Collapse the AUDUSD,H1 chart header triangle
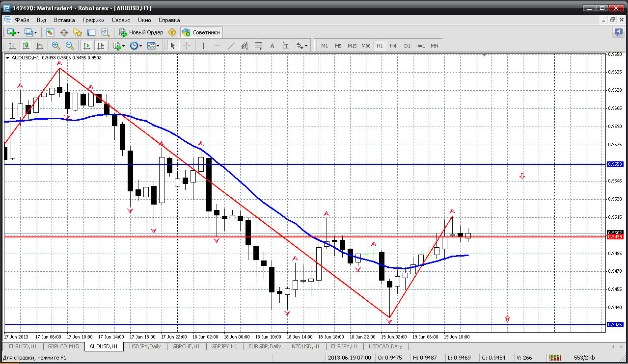 click(x=7, y=58)
